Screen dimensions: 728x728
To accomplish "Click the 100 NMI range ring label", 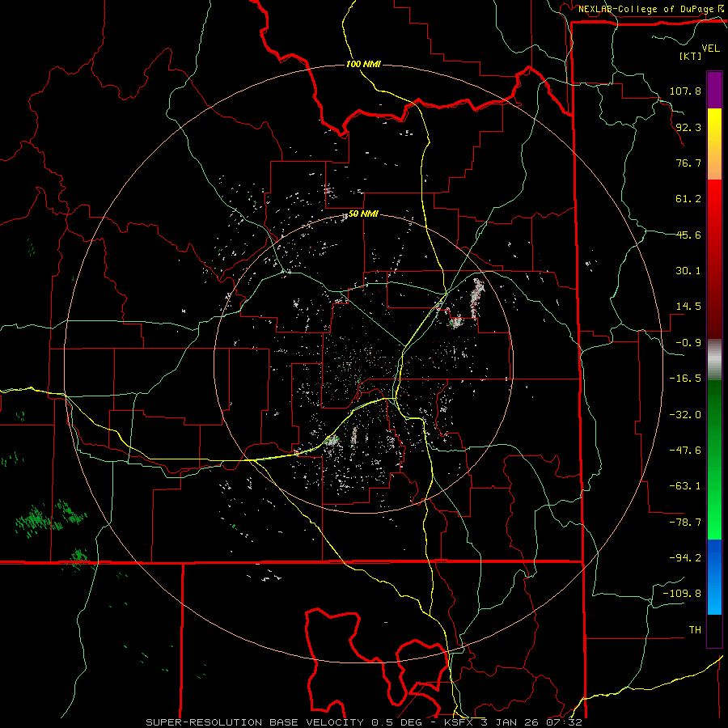I will [363, 64].
